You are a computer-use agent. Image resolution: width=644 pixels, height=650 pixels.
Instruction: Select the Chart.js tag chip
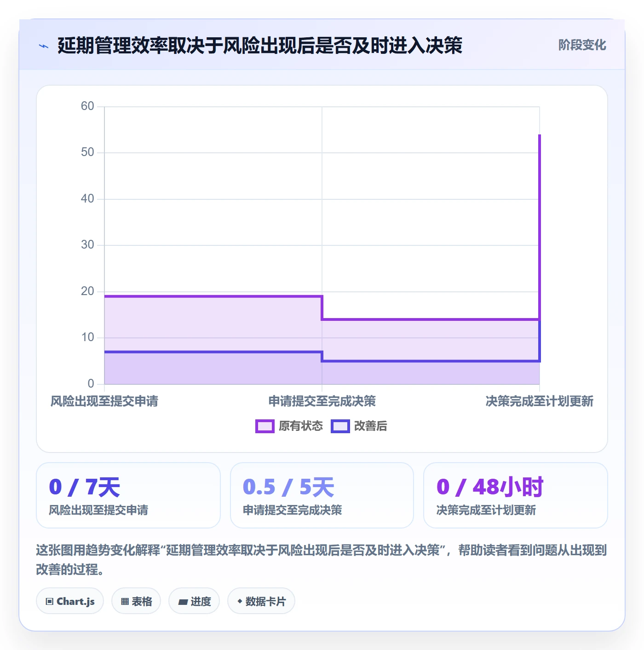tap(70, 601)
